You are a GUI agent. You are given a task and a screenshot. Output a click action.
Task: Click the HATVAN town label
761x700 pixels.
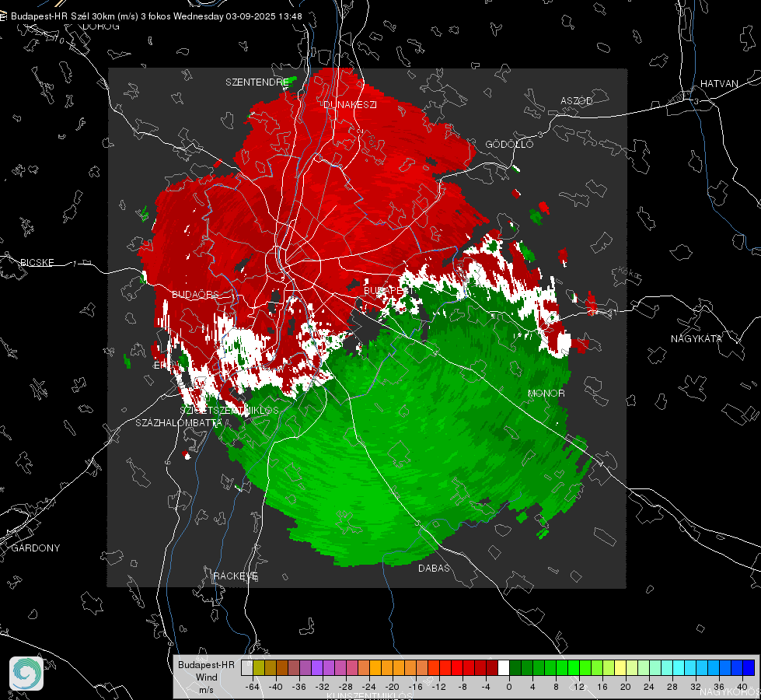[719, 83]
